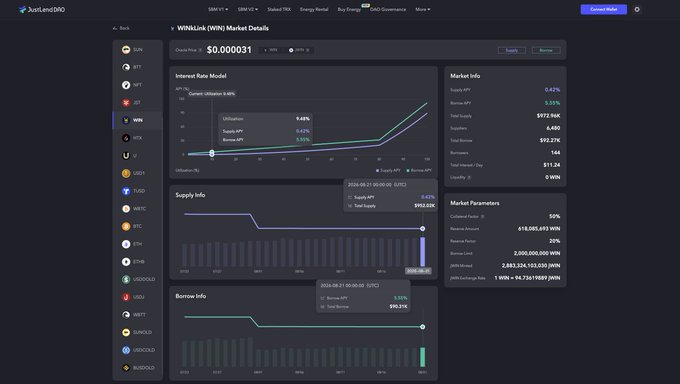Select the BTT token icon
Screen dimensions: 680x384
pos(126,67)
